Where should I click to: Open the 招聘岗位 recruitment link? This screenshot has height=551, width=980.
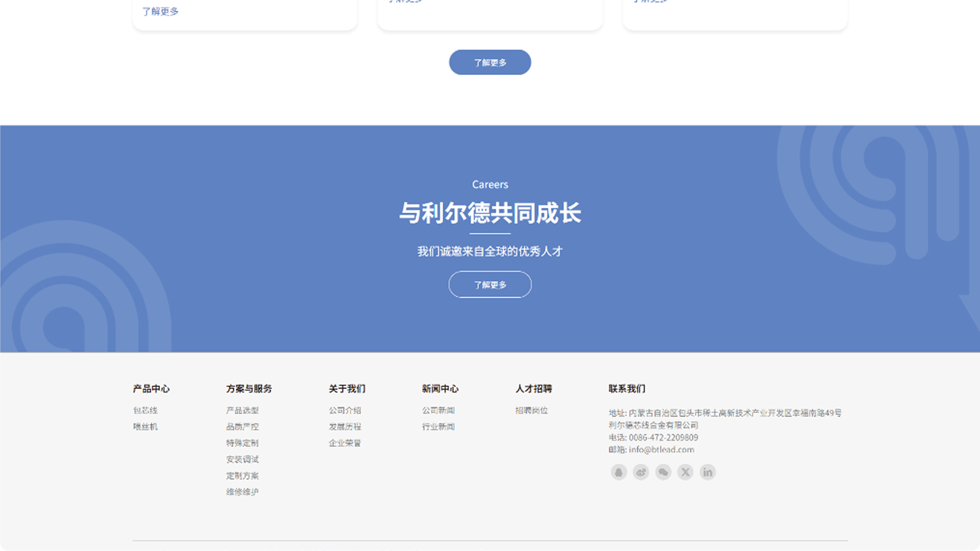pyautogui.click(x=532, y=410)
